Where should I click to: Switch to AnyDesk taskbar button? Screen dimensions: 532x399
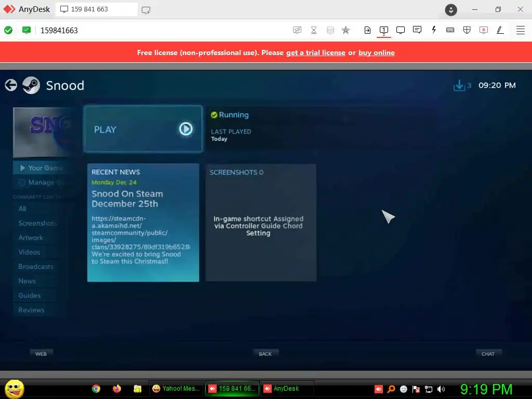pos(287,389)
